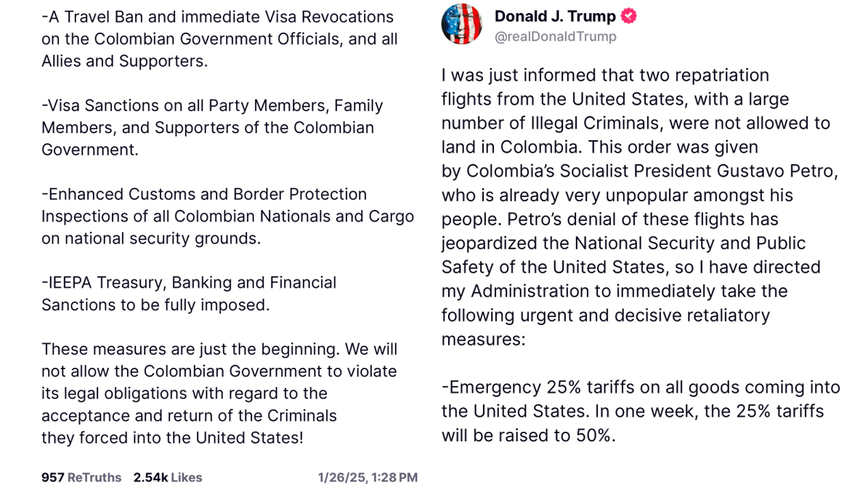The width and height of the screenshot is (868, 495).
Task: Click the 'Sanctions to be fully imposed.' line
Action: [155, 305]
